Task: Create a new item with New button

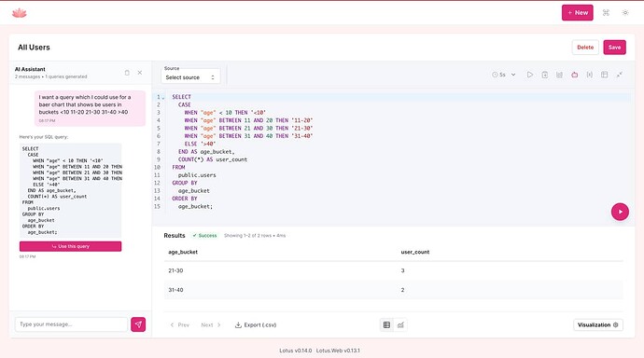Action: 577,13
